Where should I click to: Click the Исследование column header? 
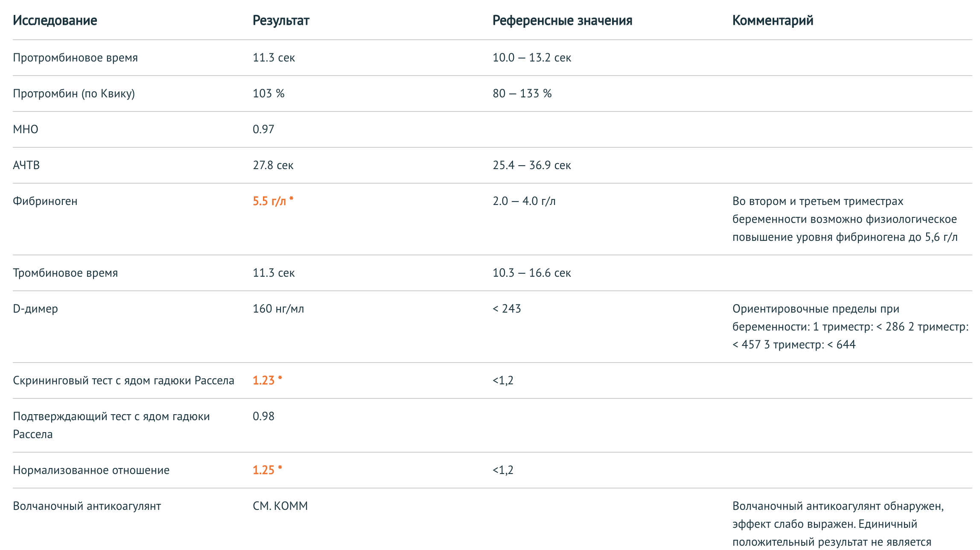55,20
